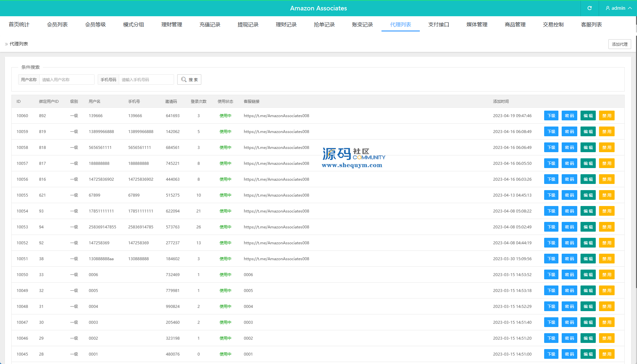The width and height of the screenshot is (637, 364).
Task: Open the 充值记录 tab
Action: pos(210,25)
